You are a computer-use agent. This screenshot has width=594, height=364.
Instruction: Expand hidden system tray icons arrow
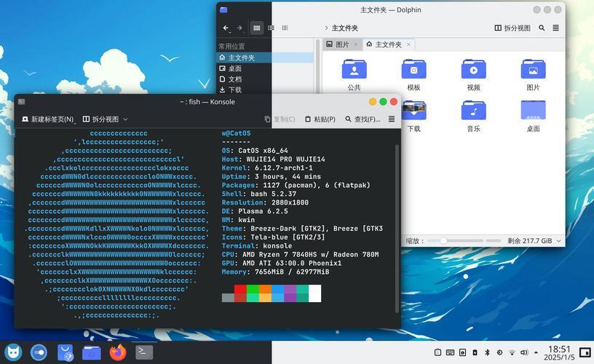[536, 352]
